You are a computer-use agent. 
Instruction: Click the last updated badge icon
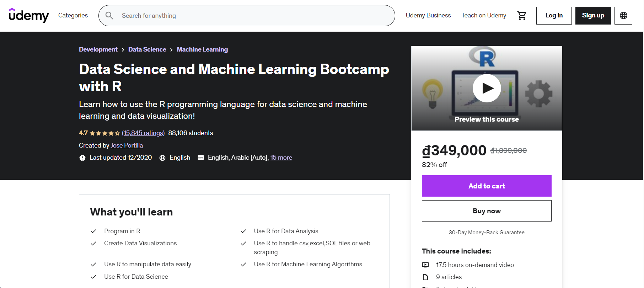(x=82, y=158)
